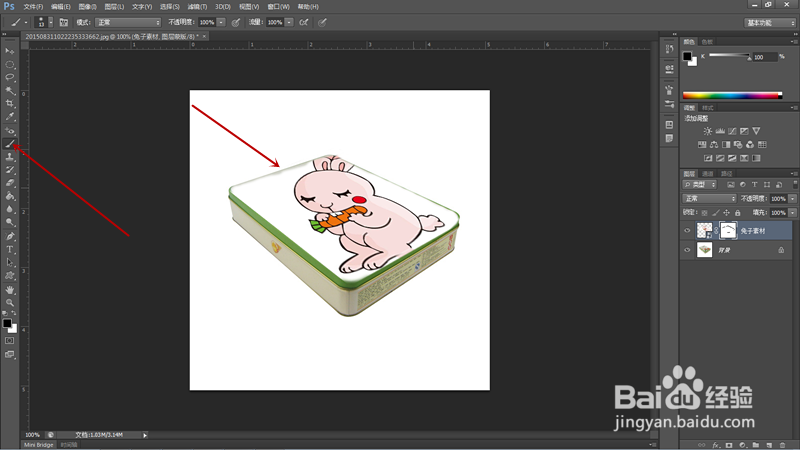Select the Zoom tool
Screen dimensions: 800x450
click(x=10, y=303)
